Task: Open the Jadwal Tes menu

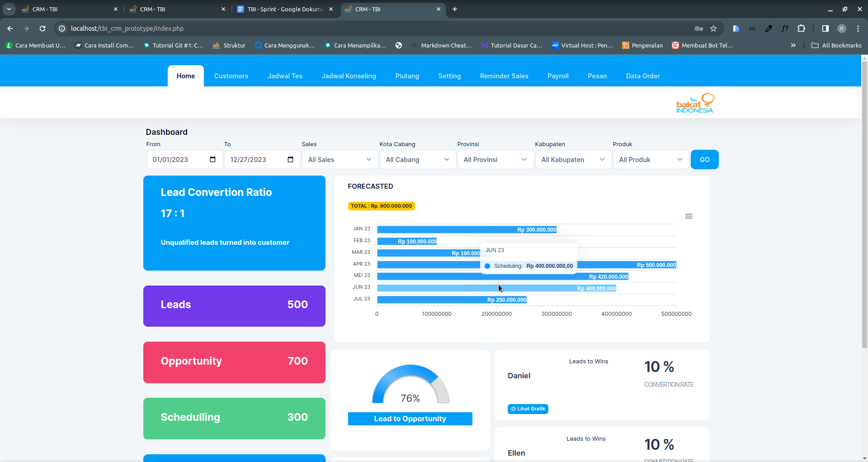Action: 285,76
